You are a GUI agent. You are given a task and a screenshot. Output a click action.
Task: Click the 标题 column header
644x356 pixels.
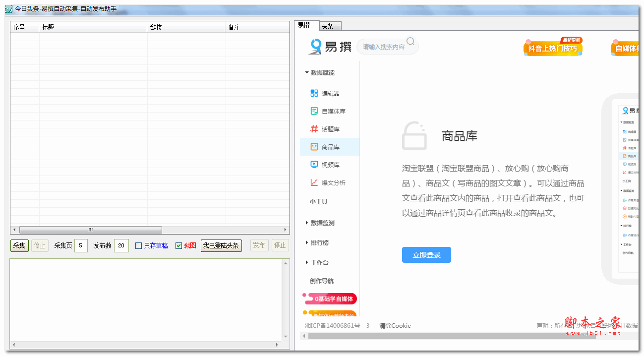tap(93, 27)
